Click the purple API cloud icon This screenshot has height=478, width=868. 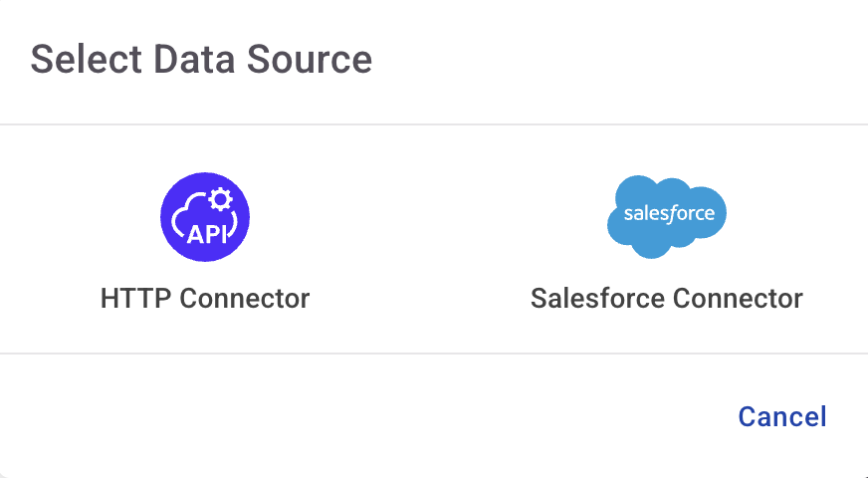(205, 216)
